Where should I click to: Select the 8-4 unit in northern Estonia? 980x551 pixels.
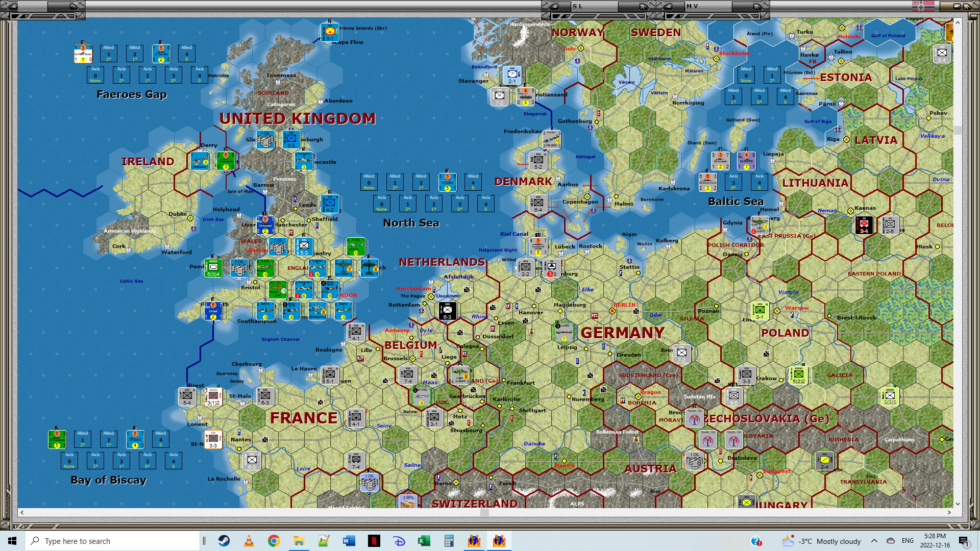pyautogui.click(x=942, y=54)
